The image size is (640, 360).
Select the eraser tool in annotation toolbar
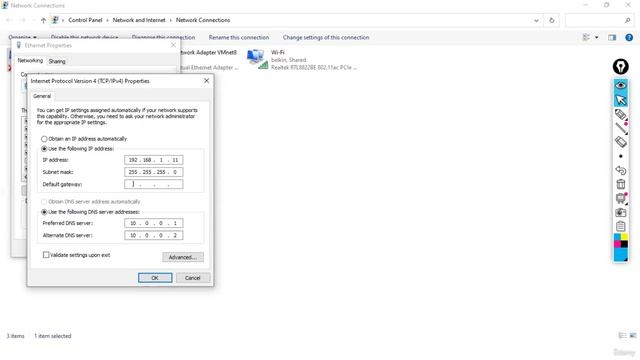[x=621, y=142]
